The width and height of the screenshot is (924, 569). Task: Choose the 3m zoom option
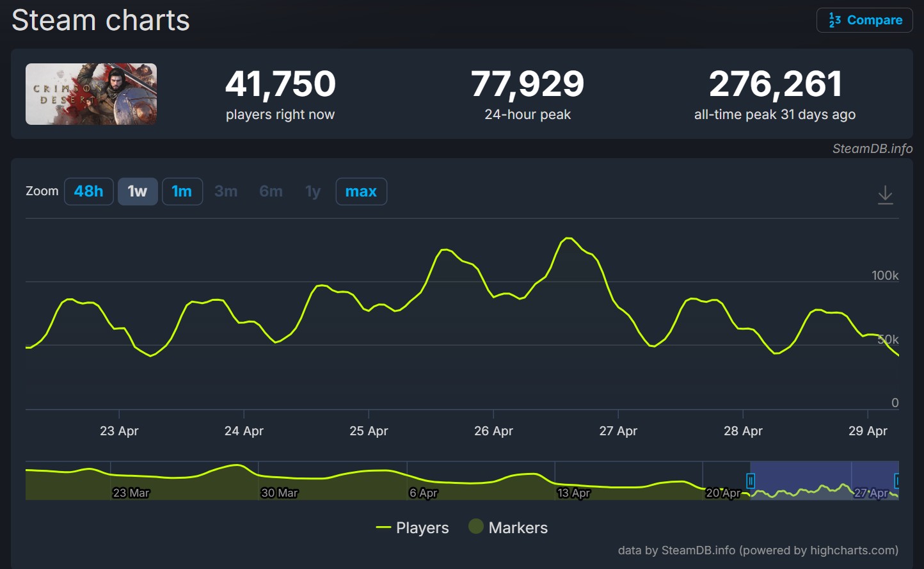(226, 191)
